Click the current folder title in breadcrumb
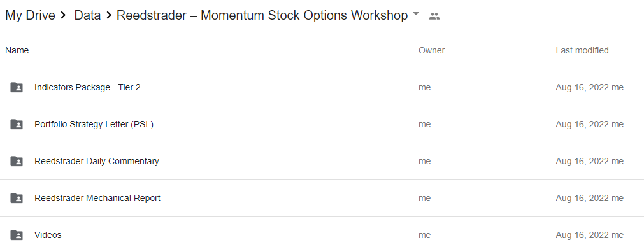Viewport: 644px width, 252px height. [x=262, y=16]
